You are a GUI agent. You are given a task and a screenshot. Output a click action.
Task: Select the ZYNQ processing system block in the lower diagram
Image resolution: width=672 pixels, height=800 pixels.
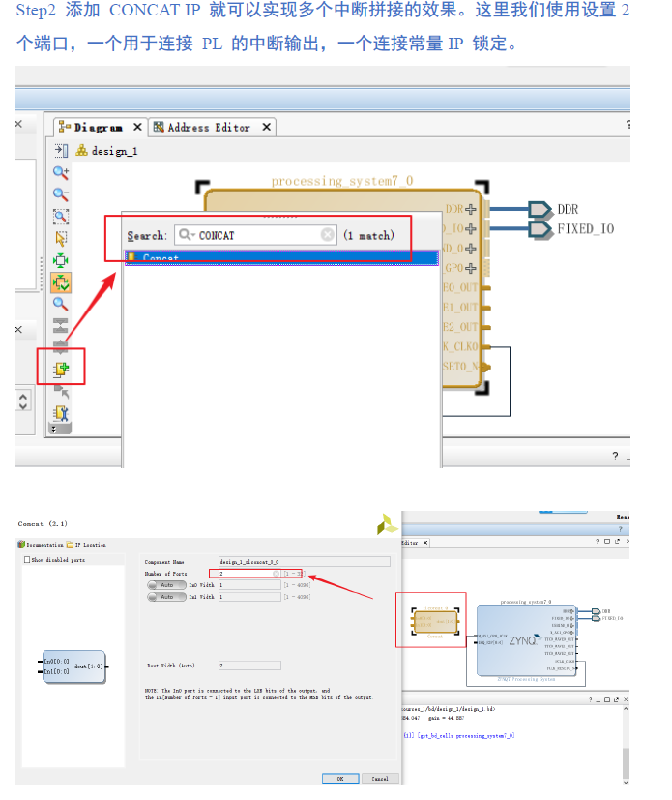point(526,640)
